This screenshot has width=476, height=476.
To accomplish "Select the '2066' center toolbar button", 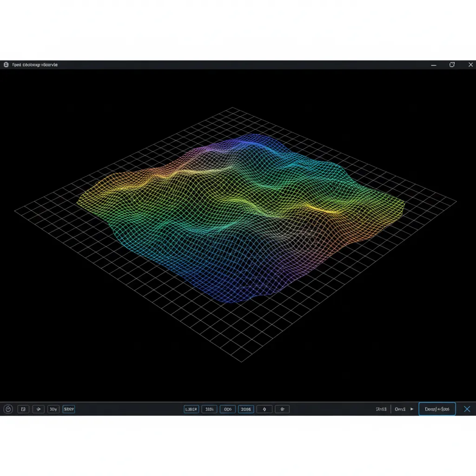I will (246, 409).
